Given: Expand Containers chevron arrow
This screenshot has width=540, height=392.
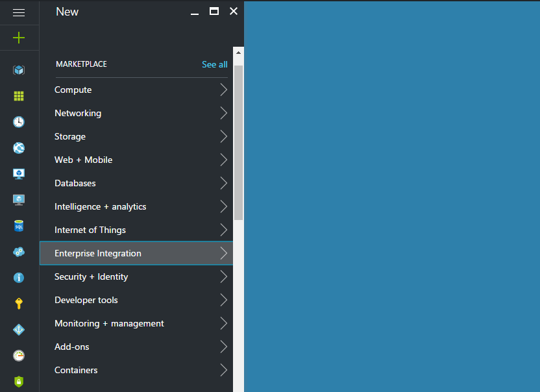Looking at the screenshot, I should point(224,371).
